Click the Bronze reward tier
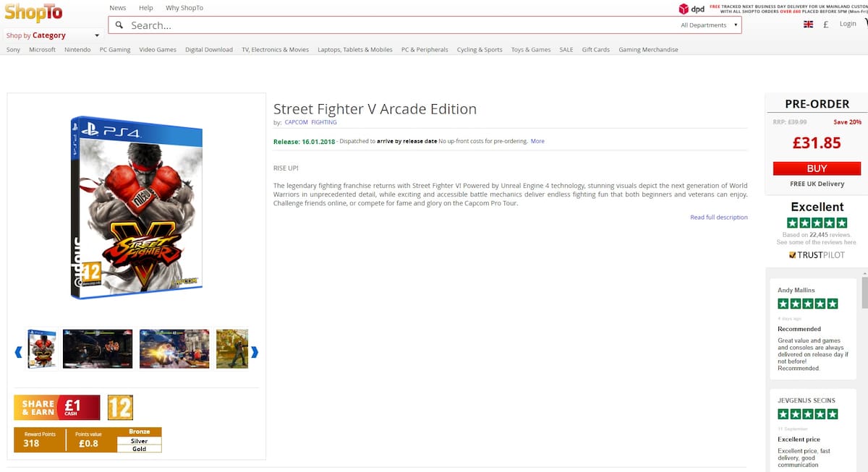Viewport: 868px width, 472px height. coord(139,432)
